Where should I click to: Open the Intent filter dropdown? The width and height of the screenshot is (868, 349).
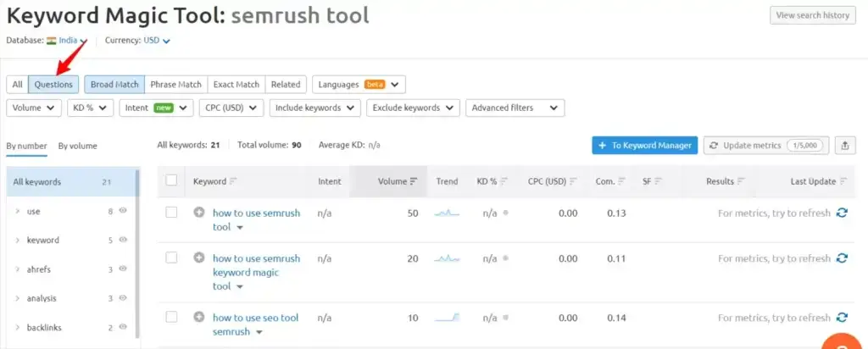click(x=156, y=108)
